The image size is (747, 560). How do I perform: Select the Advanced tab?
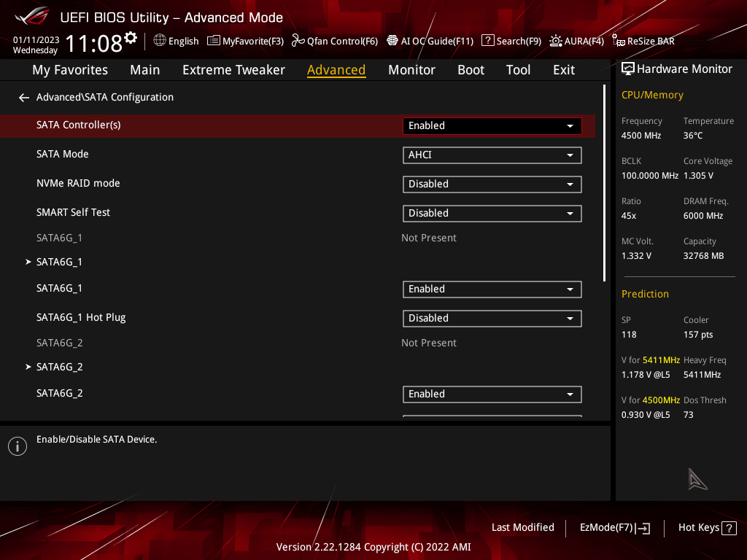[x=336, y=70]
